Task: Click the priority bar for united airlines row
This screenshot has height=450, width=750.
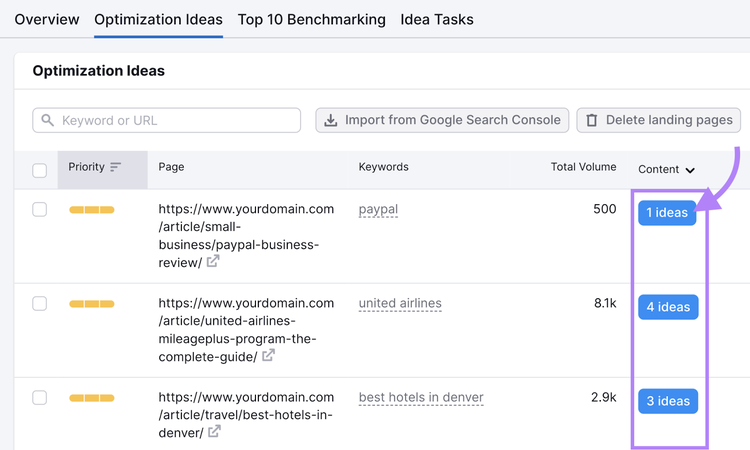Action: (x=92, y=304)
